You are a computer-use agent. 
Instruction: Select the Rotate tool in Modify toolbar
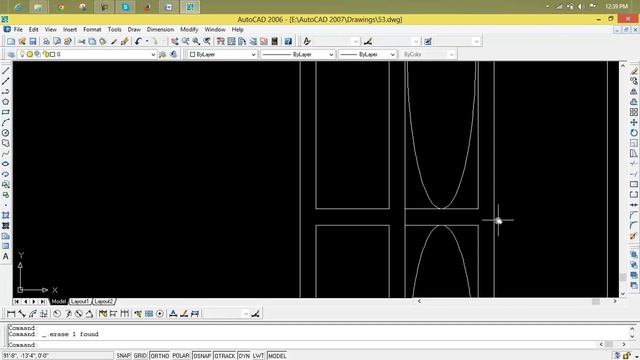[633, 133]
